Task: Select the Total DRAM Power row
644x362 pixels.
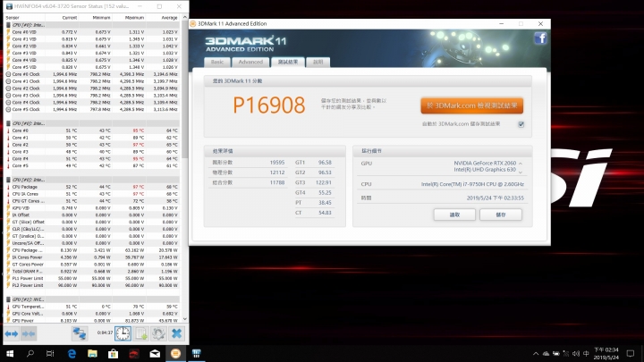Action: coord(92,272)
